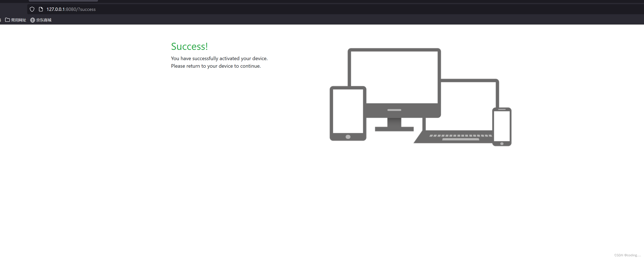
Task: Click the green Success! heading
Action: pos(189,47)
